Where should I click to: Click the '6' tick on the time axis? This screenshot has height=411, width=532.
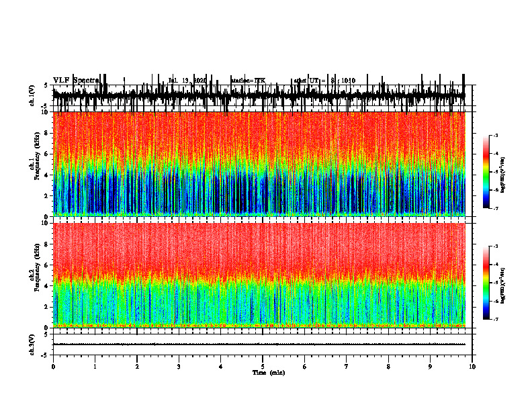[x=304, y=367]
